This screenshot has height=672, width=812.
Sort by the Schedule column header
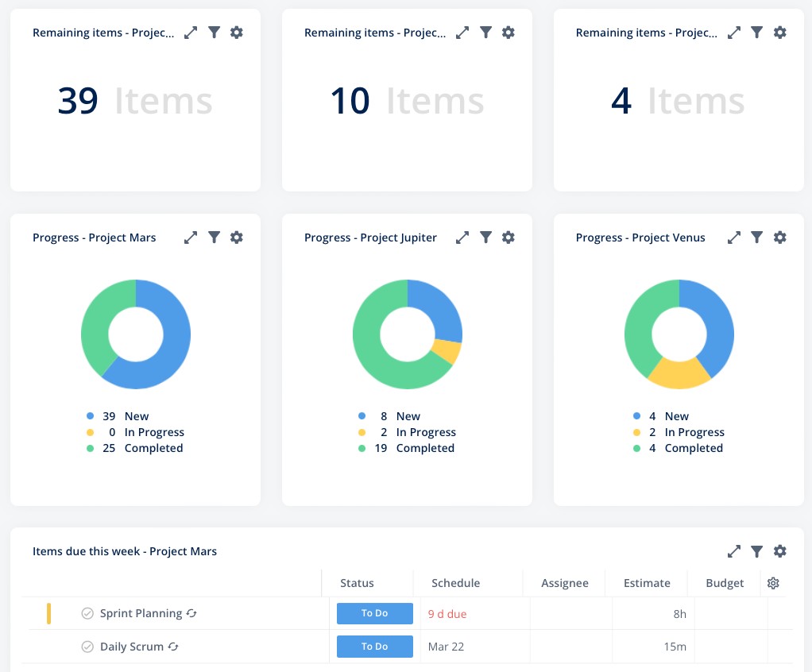pyautogui.click(x=456, y=583)
